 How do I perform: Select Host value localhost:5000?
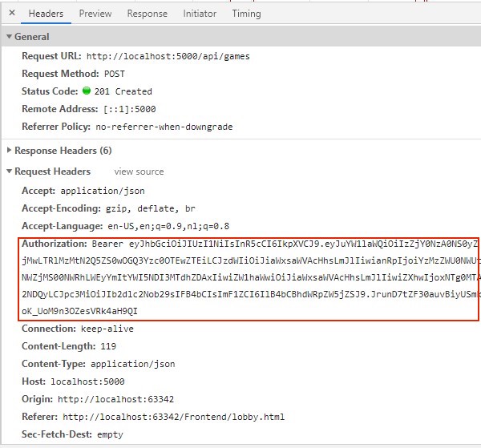click(x=87, y=381)
